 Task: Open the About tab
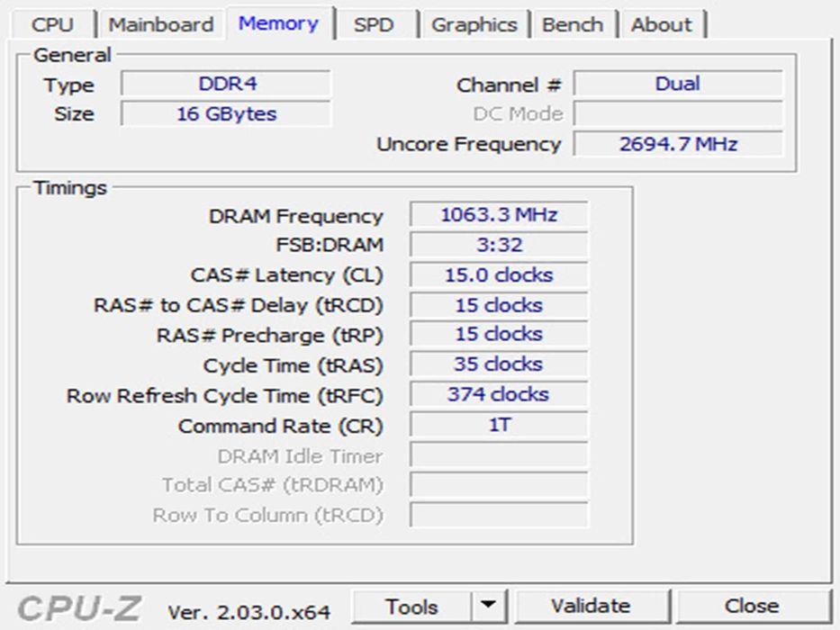click(x=662, y=24)
